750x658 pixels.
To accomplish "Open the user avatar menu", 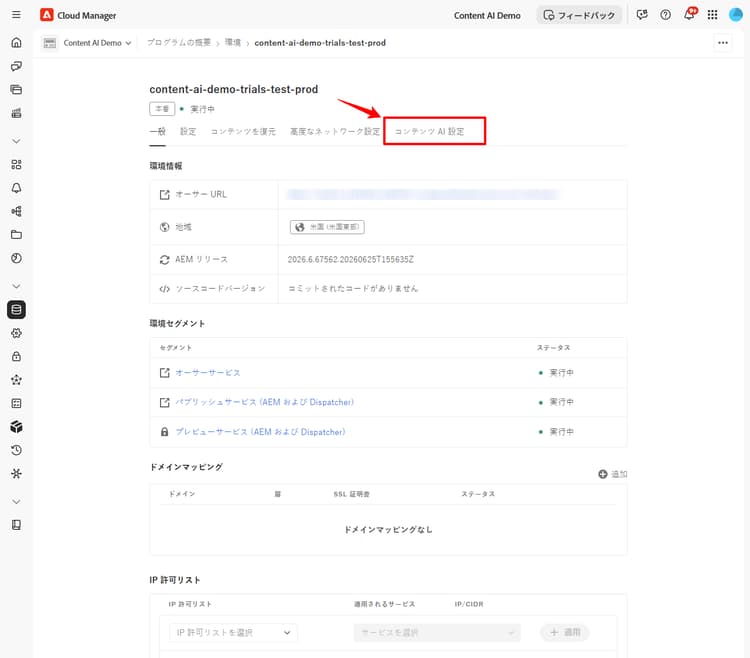I will 735,15.
